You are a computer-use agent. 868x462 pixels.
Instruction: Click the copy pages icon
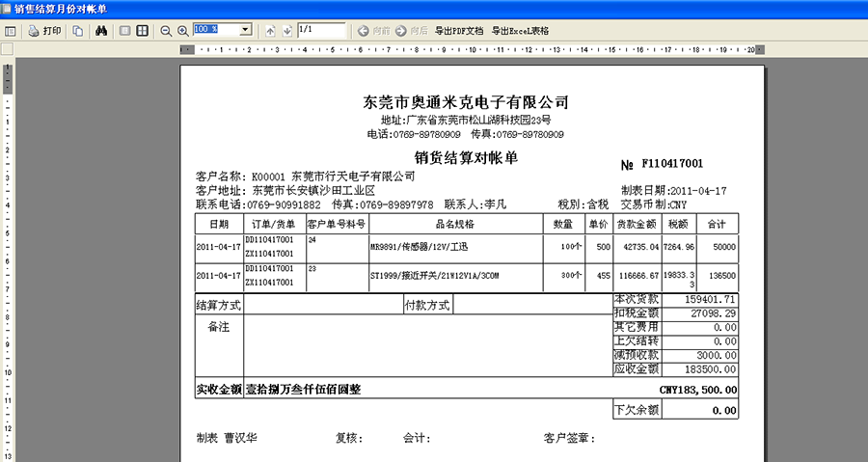pos(78,31)
